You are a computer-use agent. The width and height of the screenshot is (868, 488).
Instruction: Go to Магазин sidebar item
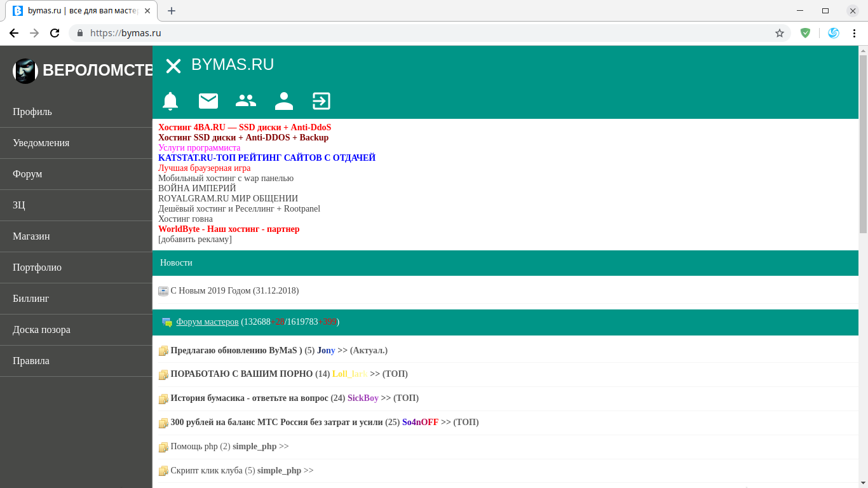[x=31, y=236]
